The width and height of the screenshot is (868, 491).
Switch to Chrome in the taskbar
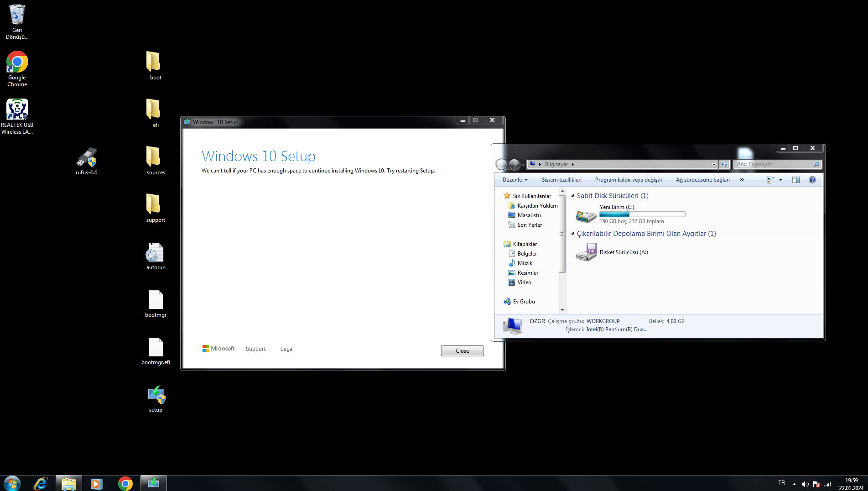pos(125,483)
